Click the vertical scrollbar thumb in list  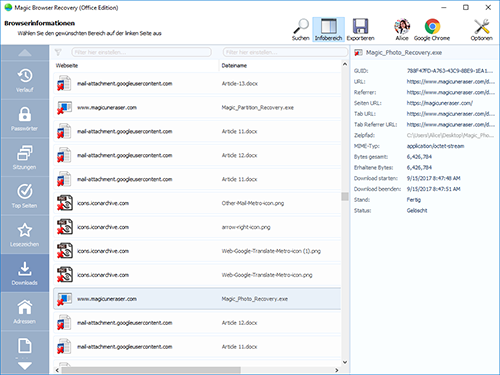tap(345, 196)
